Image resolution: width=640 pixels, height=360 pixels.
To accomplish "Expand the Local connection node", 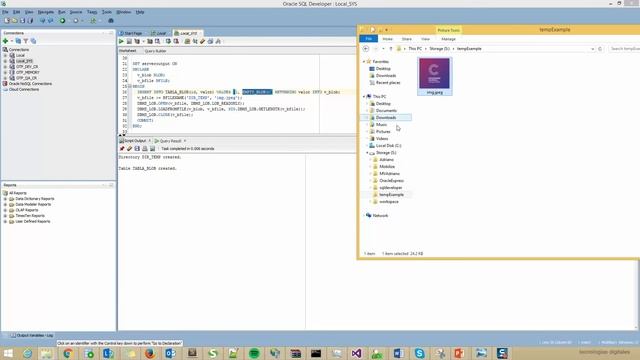I will (5, 55).
